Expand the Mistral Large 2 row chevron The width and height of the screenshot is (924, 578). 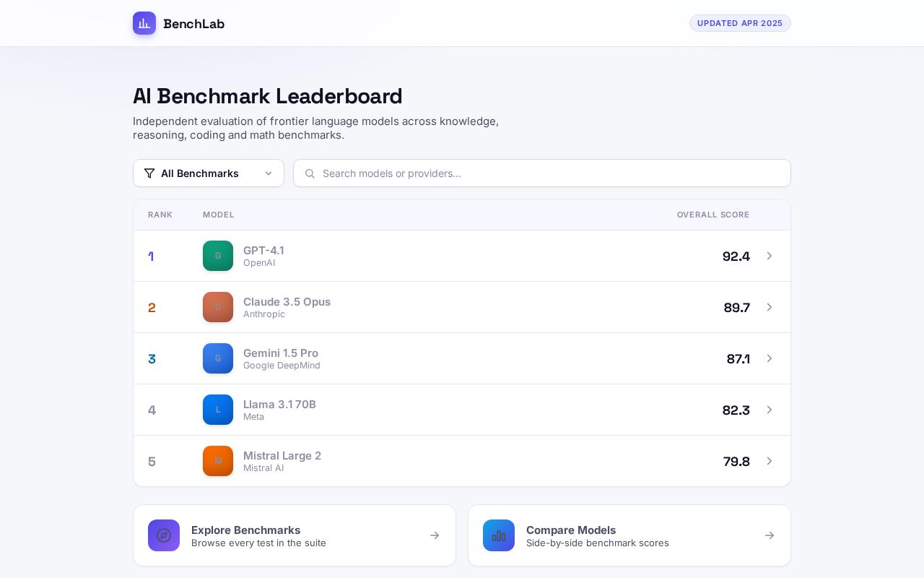(770, 461)
